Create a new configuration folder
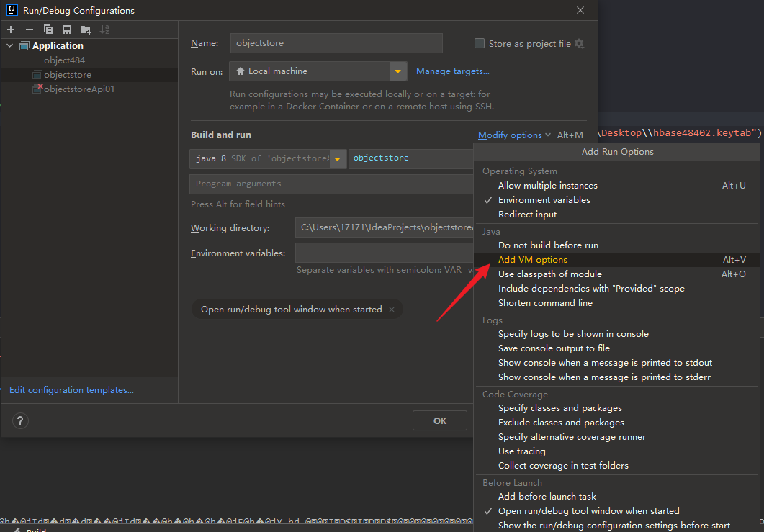764x532 pixels. [x=86, y=30]
